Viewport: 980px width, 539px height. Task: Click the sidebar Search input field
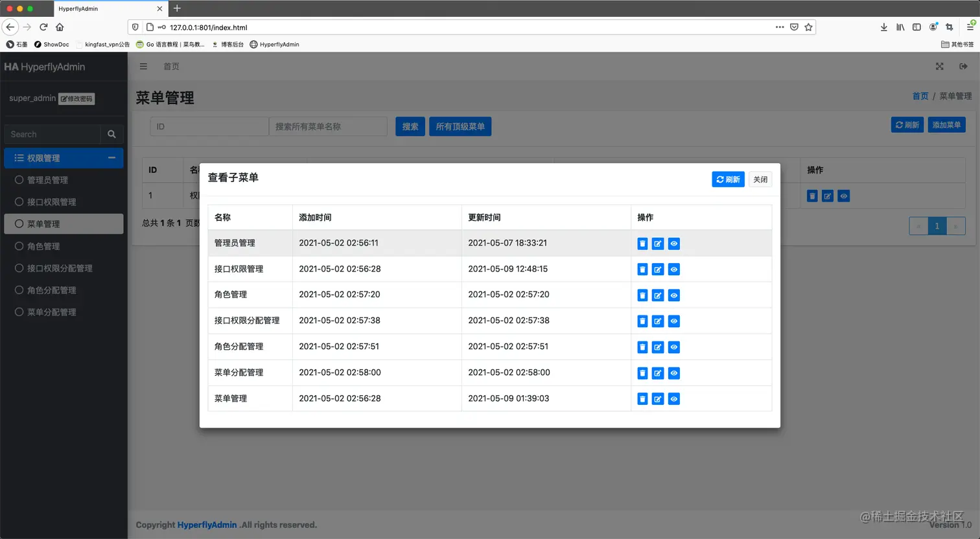(x=52, y=134)
